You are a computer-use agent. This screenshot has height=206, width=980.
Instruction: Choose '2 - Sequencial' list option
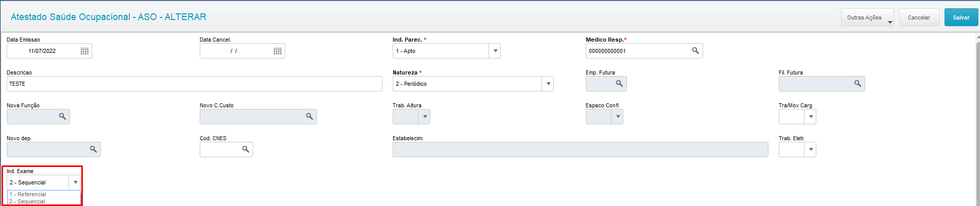pos(44,201)
